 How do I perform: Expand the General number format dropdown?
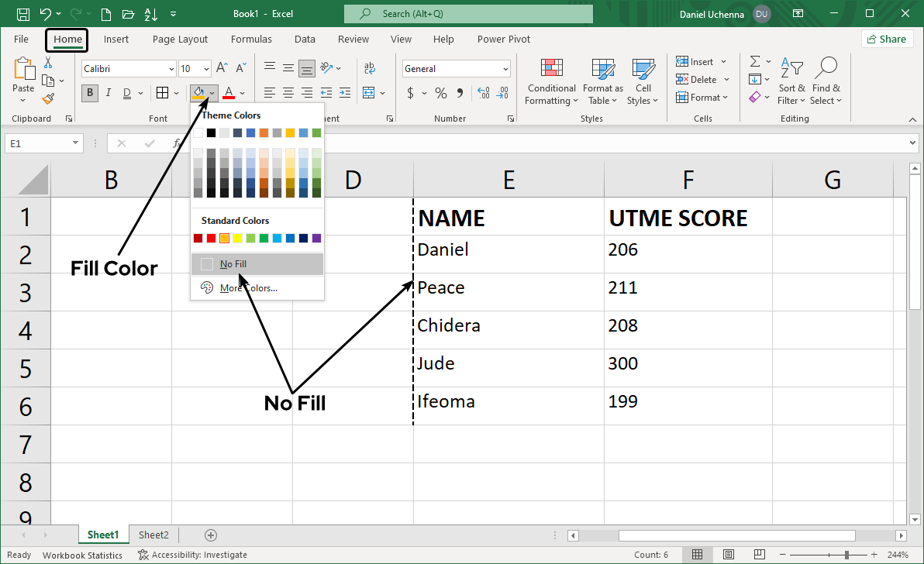505,69
